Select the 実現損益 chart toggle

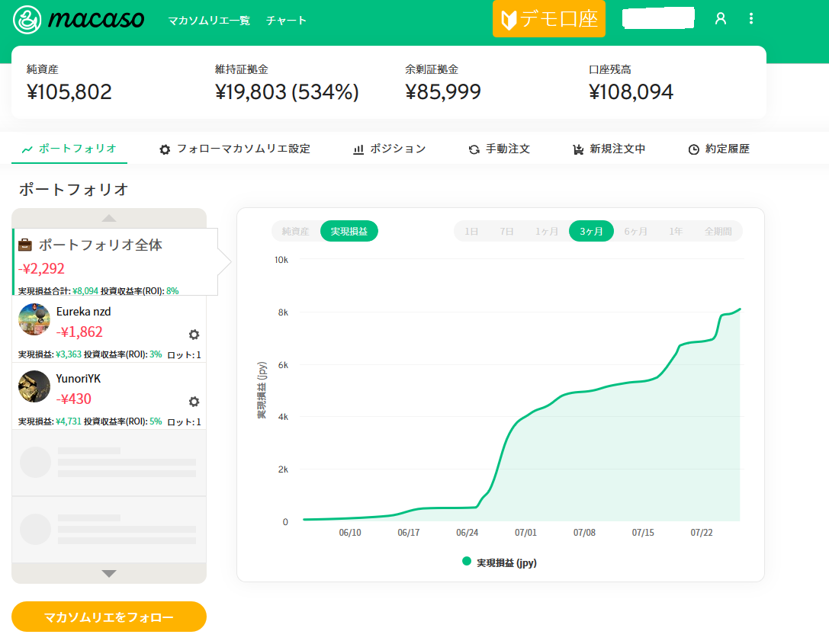[349, 231]
